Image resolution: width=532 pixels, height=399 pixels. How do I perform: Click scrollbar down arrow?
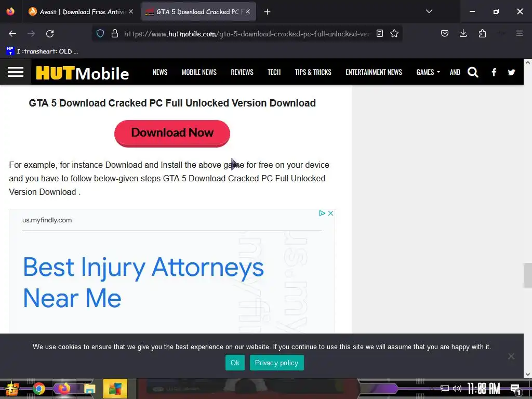pyautogui.click(x=528, y=374)
